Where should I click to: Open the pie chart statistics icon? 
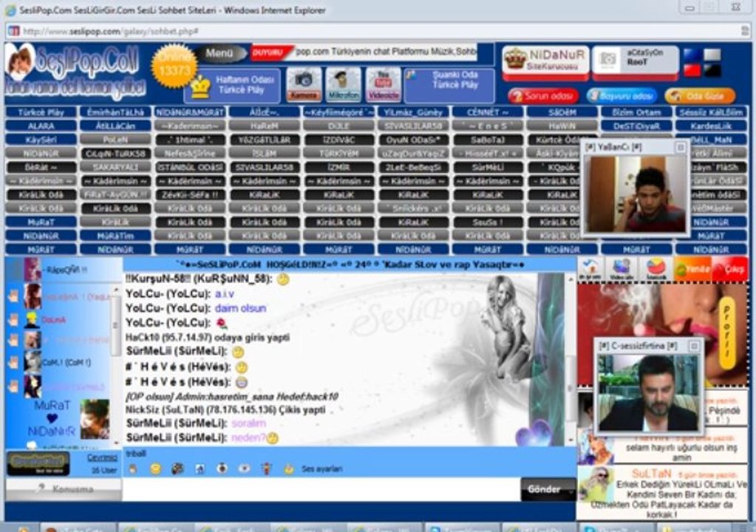tap(655, 269)
